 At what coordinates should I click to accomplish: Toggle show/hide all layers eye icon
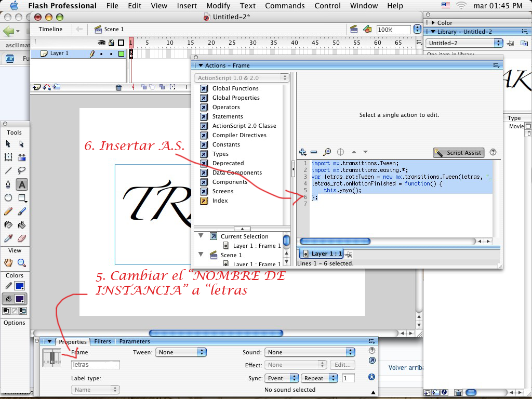click(101, 43)
